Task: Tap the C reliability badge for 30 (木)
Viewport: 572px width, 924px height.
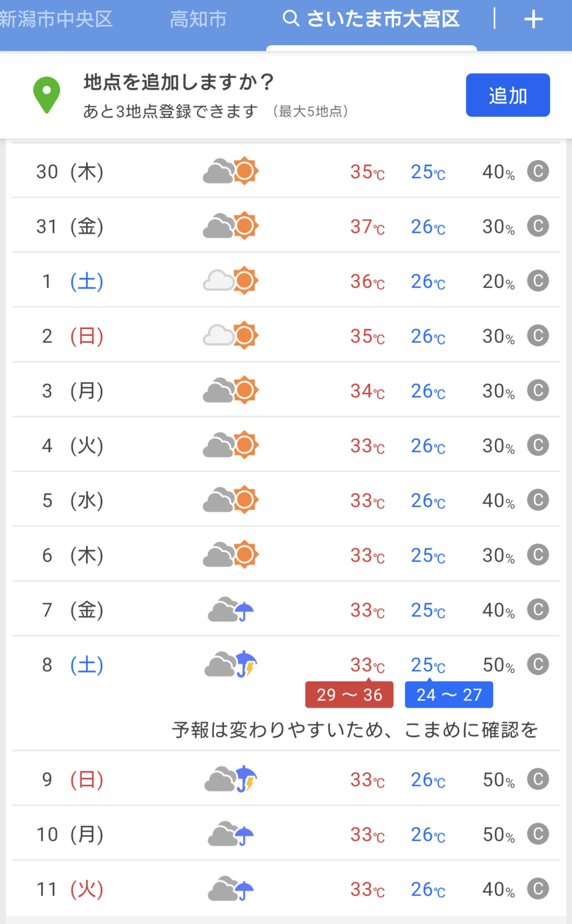Action: pyautogui.click(x=538, y=171)
